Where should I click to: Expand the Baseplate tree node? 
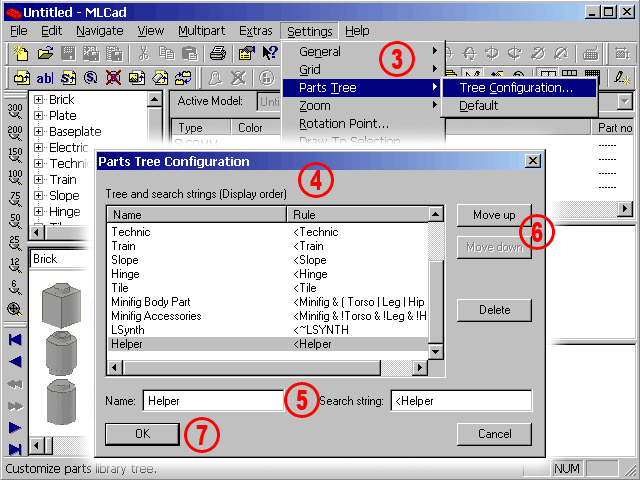pyautogui.click(x=38, y=131)
